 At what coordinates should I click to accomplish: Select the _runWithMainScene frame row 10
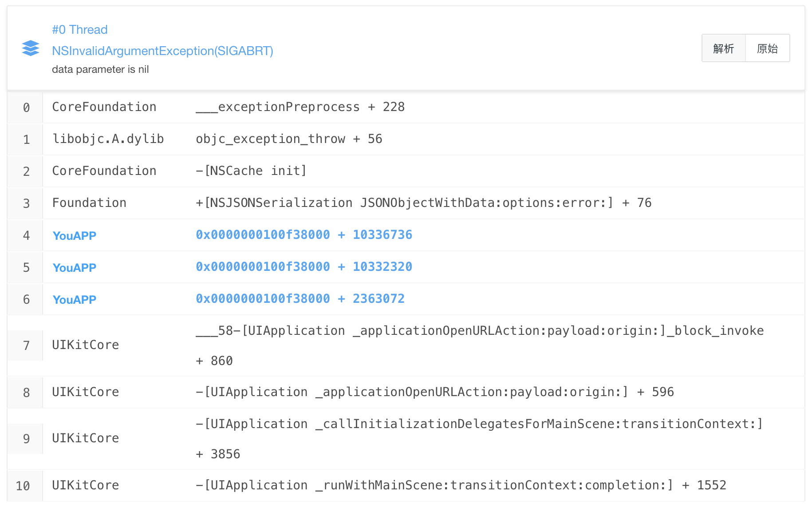point(461,485)
